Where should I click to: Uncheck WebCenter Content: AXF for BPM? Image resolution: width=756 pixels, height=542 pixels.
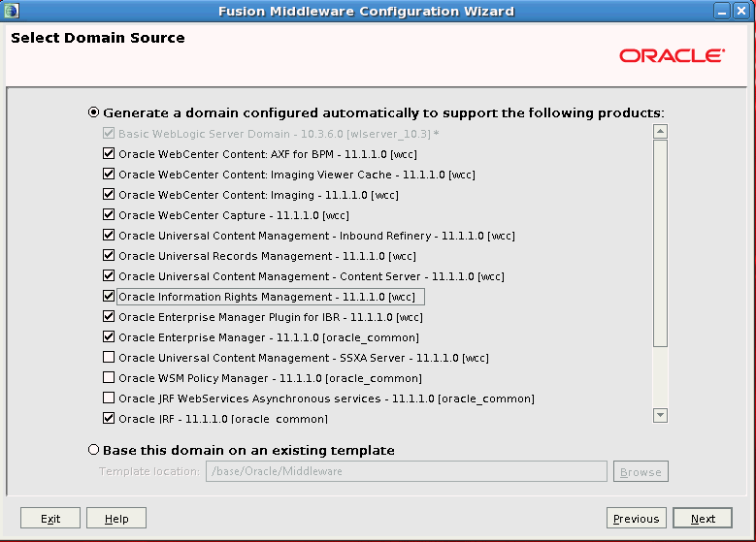pyautogui.click(x=109, y=153)
